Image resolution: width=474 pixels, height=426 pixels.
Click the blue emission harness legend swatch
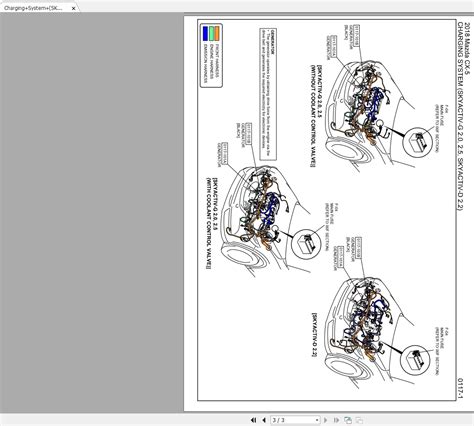(x=205, y=33)
